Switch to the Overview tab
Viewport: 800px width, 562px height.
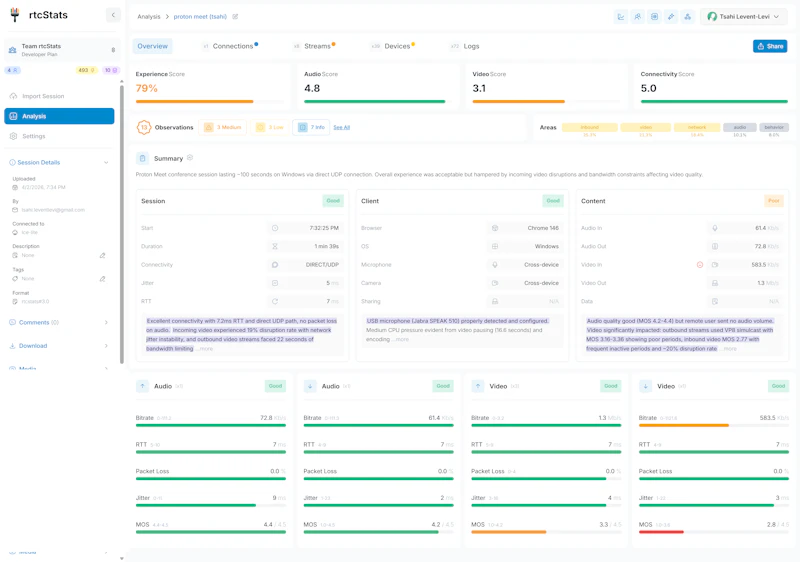153,46
